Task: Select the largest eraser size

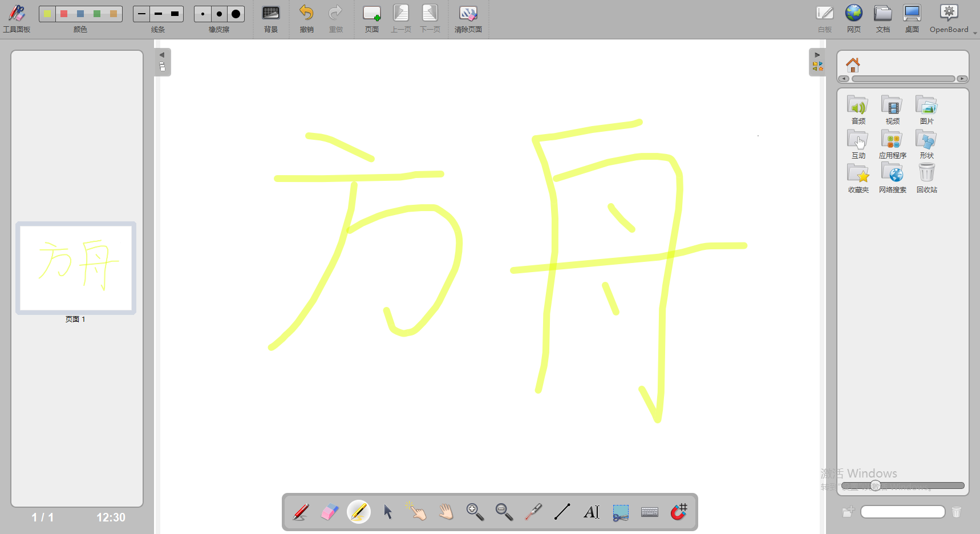Action: [x=236, y=14]
